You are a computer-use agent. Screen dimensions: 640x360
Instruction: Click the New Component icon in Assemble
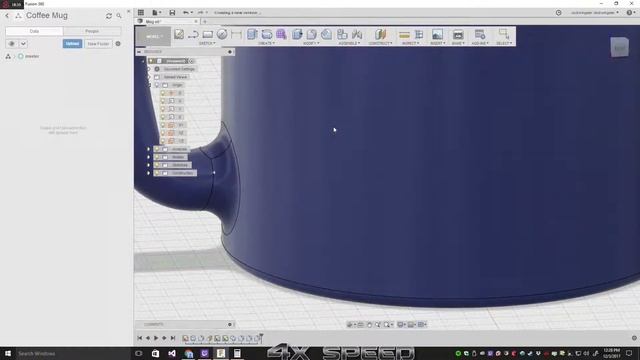tap(342, 34)
